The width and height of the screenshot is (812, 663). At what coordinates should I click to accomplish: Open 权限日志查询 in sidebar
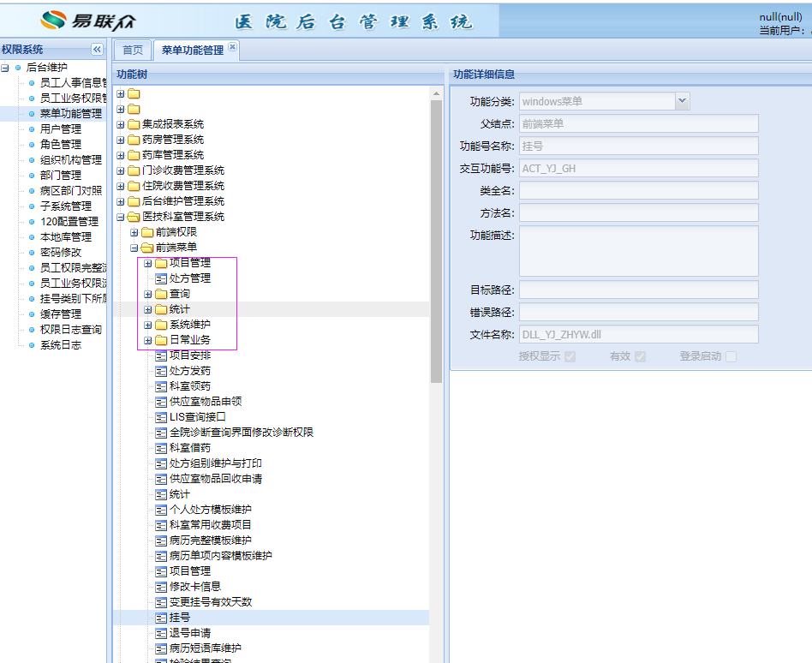coord(71,330)
